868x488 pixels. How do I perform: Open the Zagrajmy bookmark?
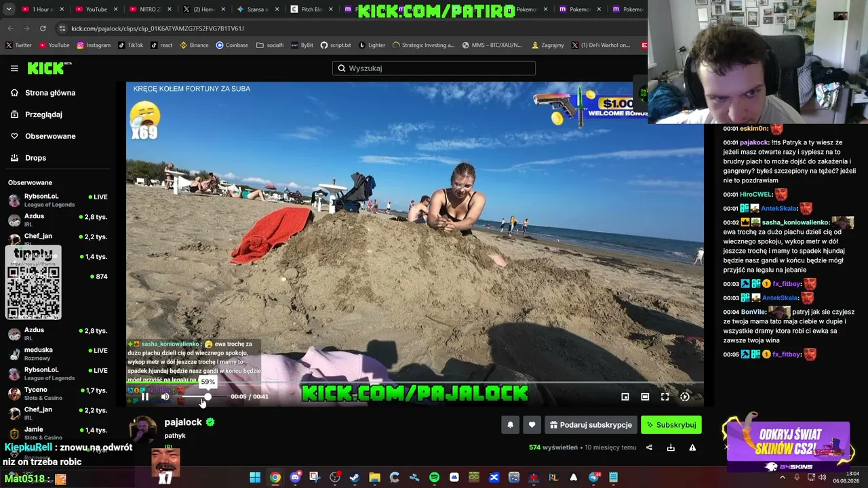[x=548, y=45]
